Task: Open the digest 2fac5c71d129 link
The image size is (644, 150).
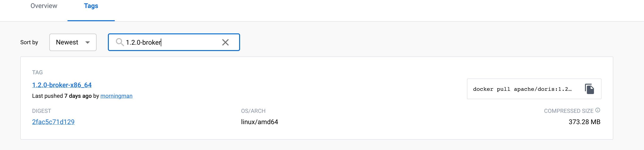Action: pos(53,122)
